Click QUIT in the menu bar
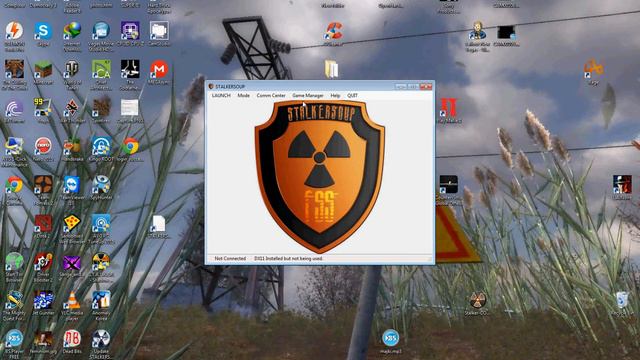 click(352, 95)
